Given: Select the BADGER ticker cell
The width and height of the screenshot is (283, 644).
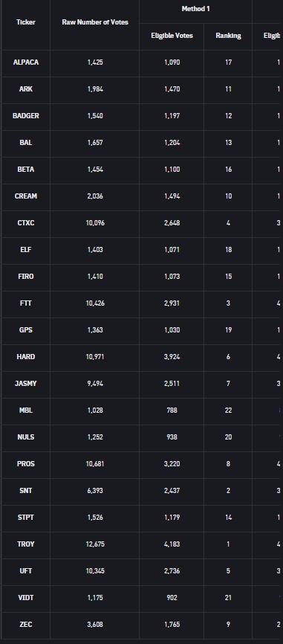Looking at the screenshot, I should click(x=25, y=116).
